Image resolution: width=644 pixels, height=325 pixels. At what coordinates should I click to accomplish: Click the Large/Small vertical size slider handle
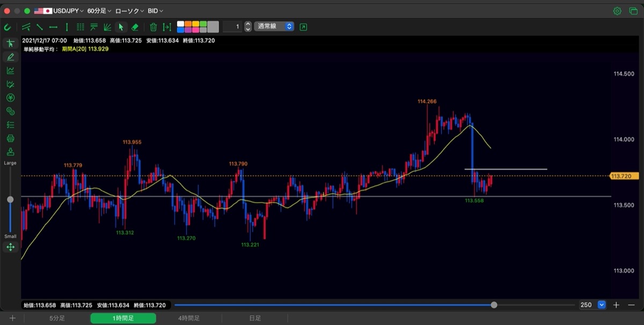[x=10, y=199]
